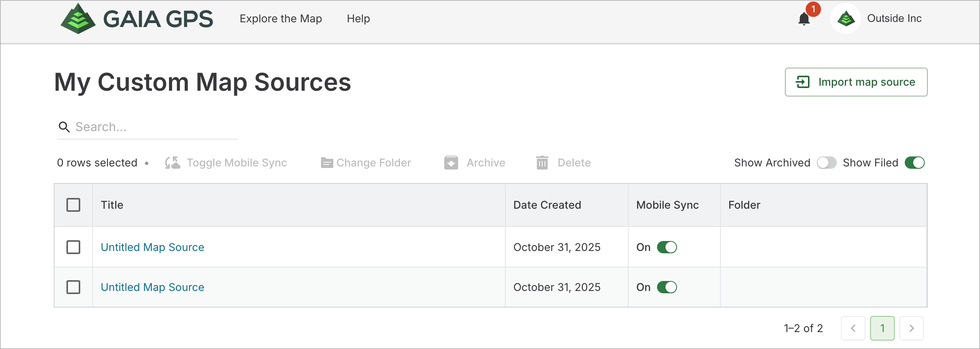Click the Outside Inc profile avatar

(x=846, y=18)
